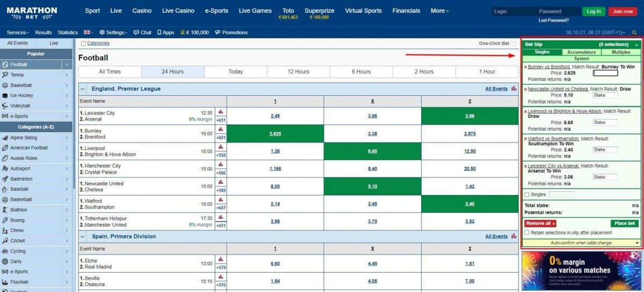This screenshot has height=292, width=644.
Task: Enable the Singles checkbox in bet slip
Action: pos(526,194)
